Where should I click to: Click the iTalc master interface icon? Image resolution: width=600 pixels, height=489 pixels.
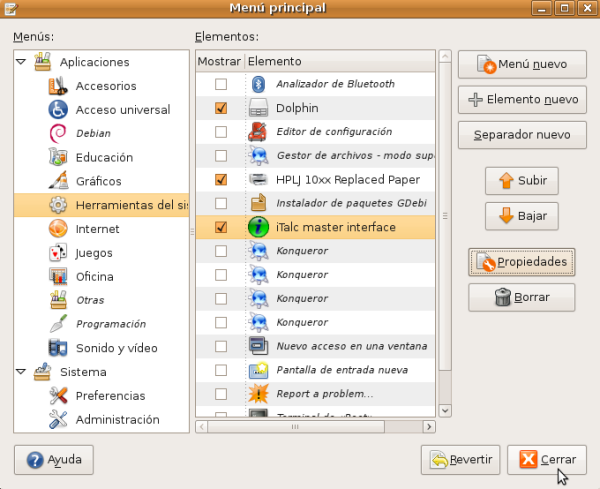(x=258, y=228)
